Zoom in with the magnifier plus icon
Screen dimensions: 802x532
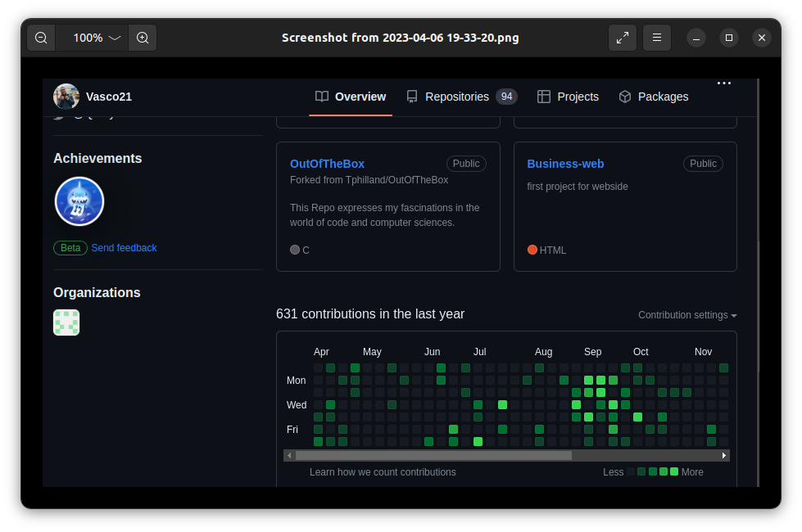[x=143, y=38]
